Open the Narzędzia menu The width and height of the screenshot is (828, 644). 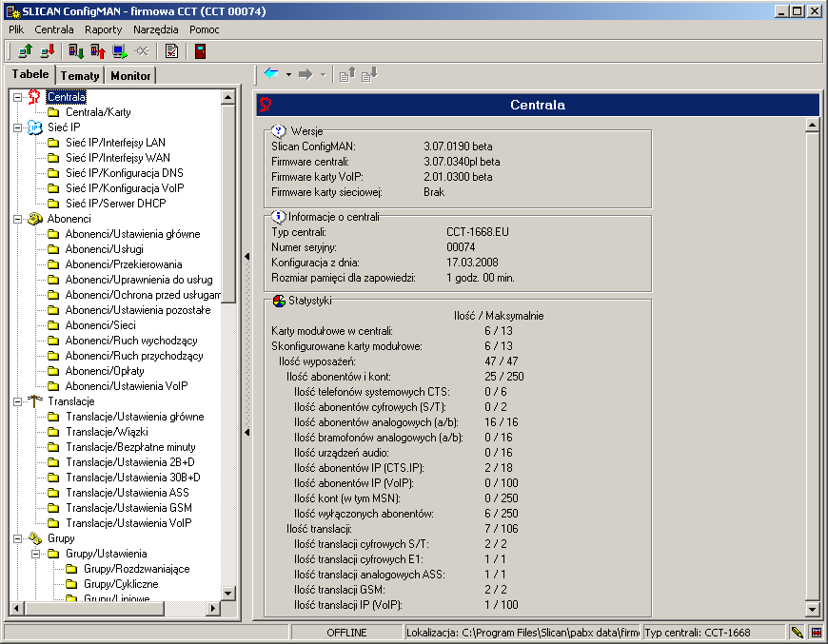(155, 29)
